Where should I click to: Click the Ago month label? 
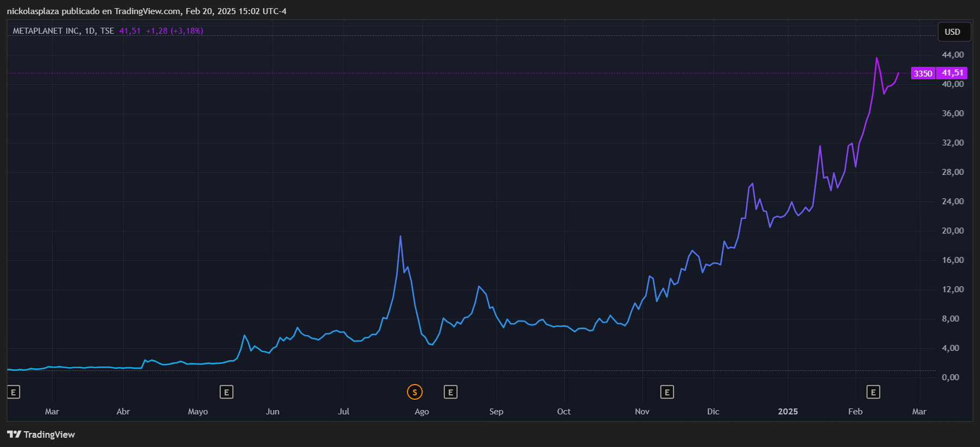(x=422, y=412)
